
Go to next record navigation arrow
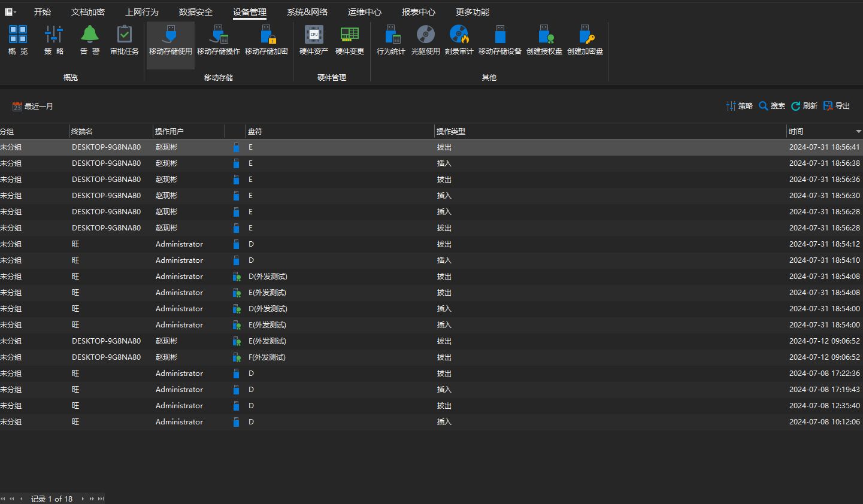[x=83, y=499]
